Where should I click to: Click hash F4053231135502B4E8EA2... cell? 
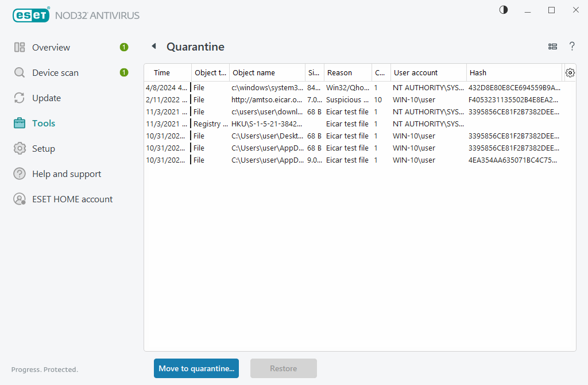pos(513,100)
